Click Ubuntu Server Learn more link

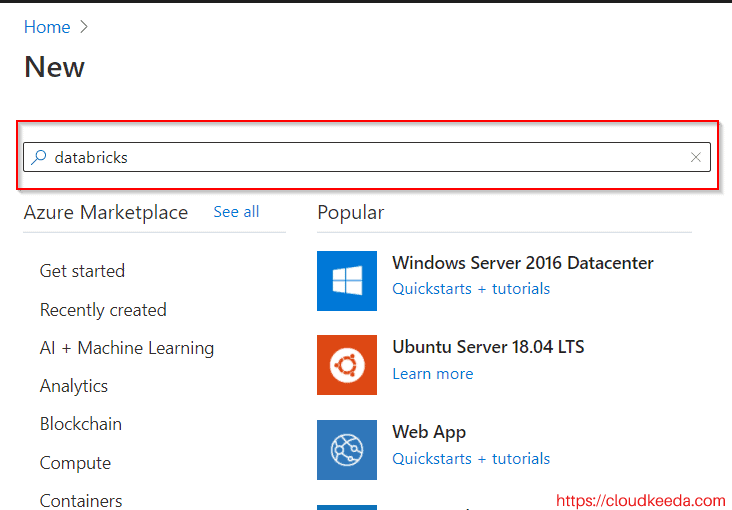tap(433, 374)
